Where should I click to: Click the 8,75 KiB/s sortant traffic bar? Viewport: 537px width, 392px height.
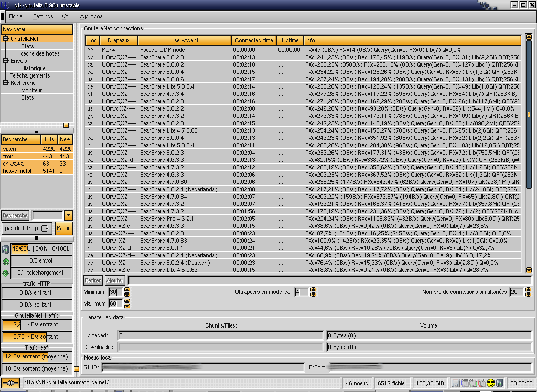[x=37, y=336]
